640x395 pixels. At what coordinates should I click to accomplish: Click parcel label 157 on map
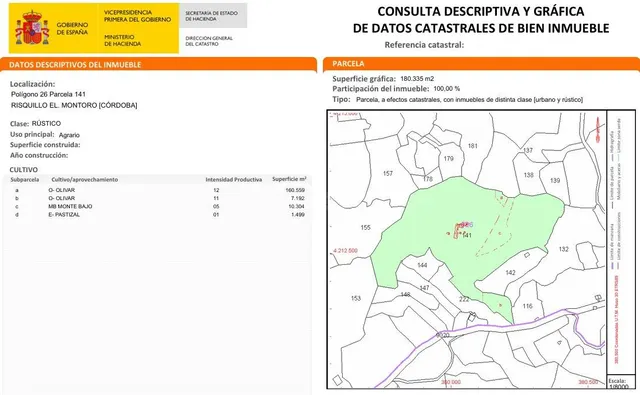tap(388, 173)
